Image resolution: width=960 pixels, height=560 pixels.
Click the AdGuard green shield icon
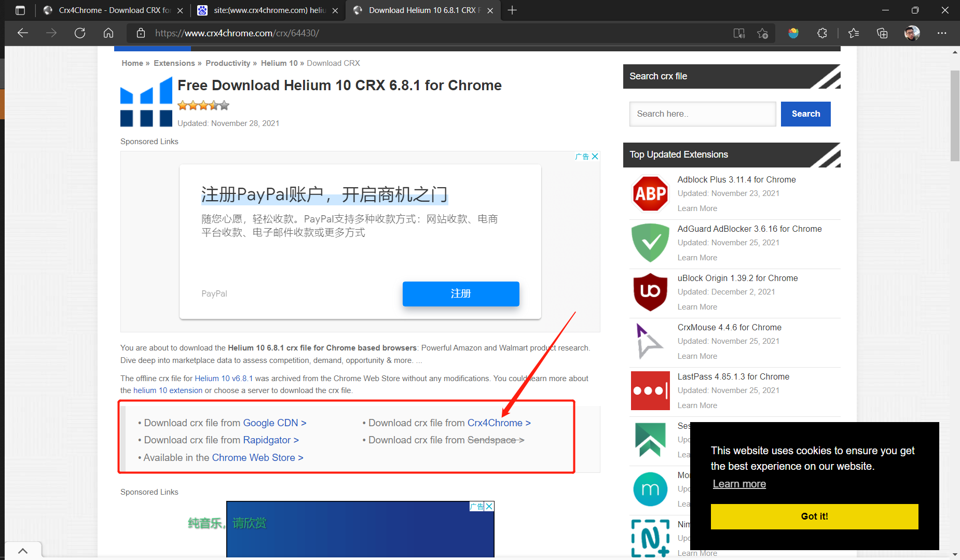[650, 243]
